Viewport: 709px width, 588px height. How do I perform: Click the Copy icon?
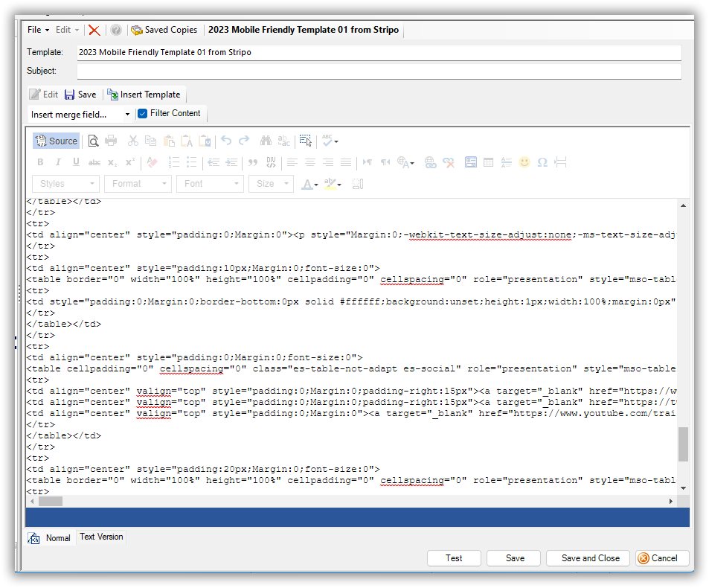pyautogui.click(x=150, y=141)
